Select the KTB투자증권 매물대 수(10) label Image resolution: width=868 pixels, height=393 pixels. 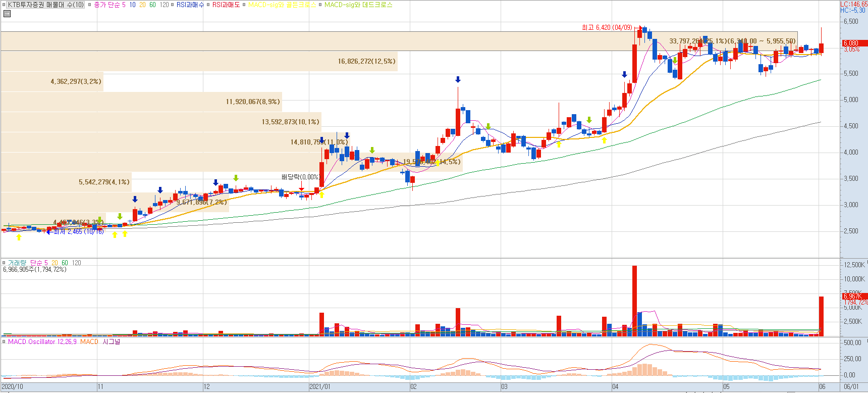pyautogui.click(x=46, y=5)
